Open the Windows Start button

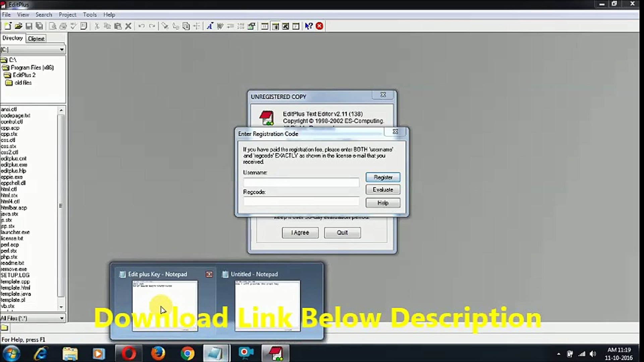(11, 354)
